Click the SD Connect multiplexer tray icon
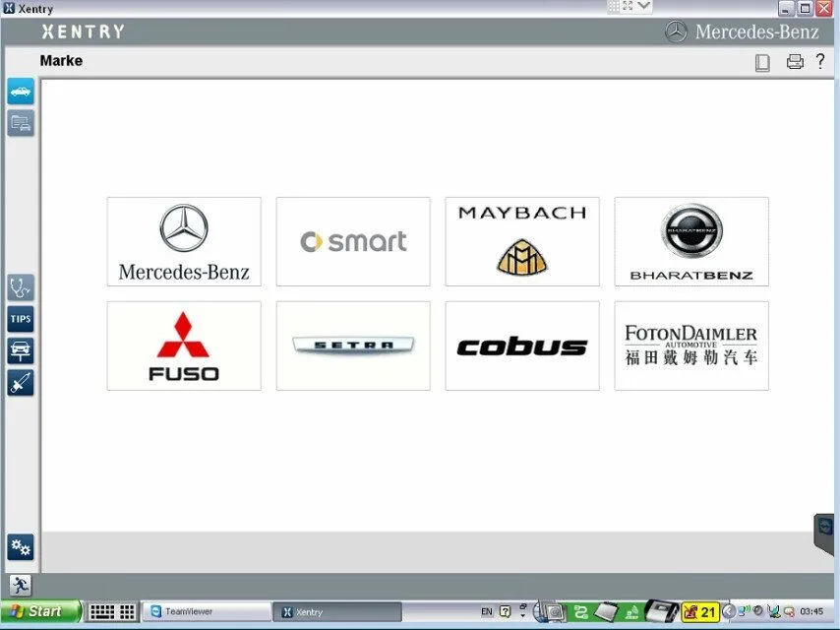Image resolution: width=840 pixels, height=630 pixels. pyautogui.click(x=661, y=610)
